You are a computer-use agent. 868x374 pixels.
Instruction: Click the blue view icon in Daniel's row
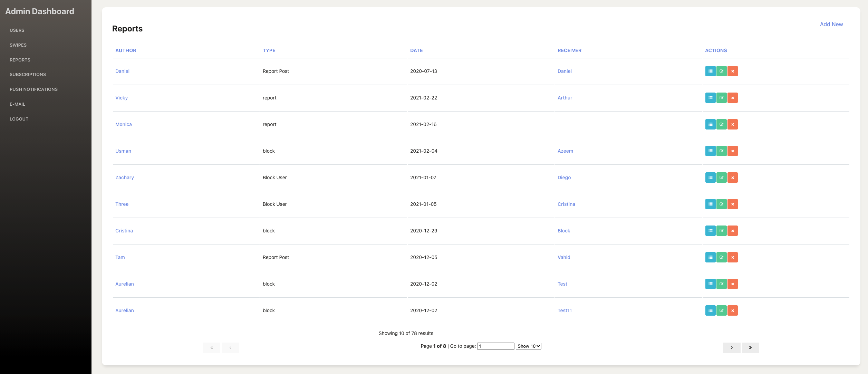click(710, 71)
